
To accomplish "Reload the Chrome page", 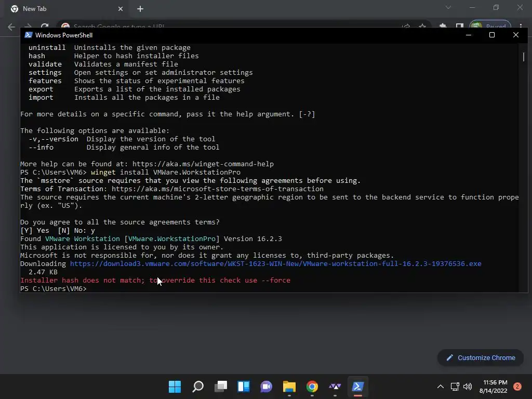I will coord(45,26).
